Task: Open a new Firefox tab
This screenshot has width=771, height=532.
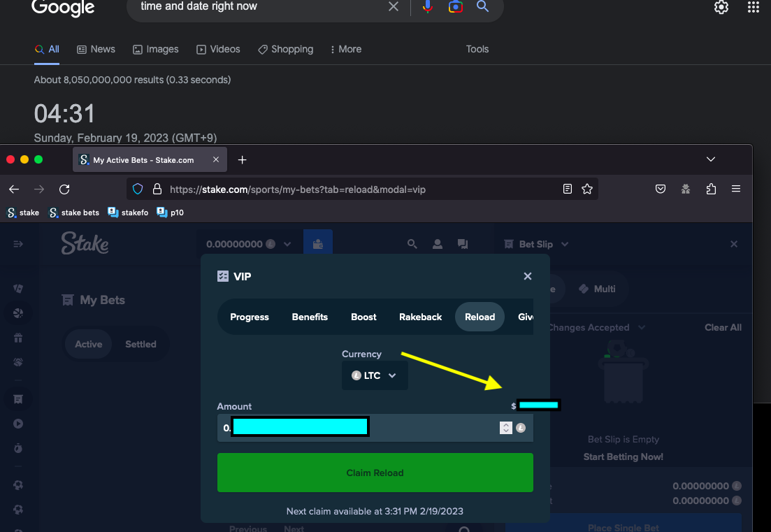Action: click(x=242, y=160)
